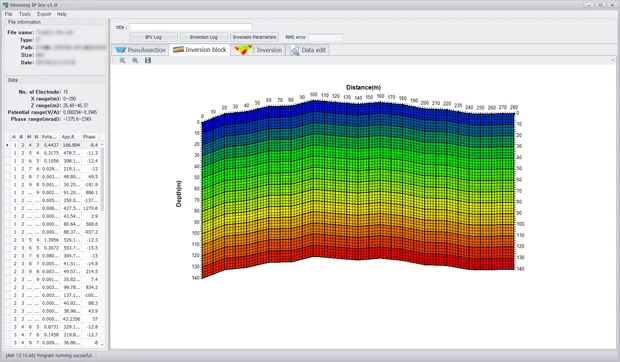Select the cell showing 166.894
This screenshot has height=362, width=620.
click(x=70, y=145)
